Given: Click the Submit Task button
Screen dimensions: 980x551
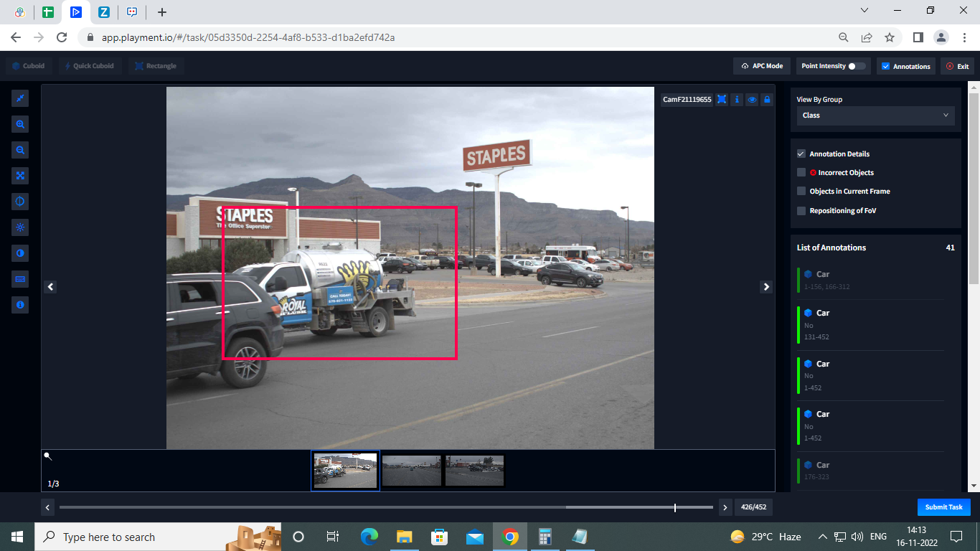Looking at the screenshot, I should 943,507.
